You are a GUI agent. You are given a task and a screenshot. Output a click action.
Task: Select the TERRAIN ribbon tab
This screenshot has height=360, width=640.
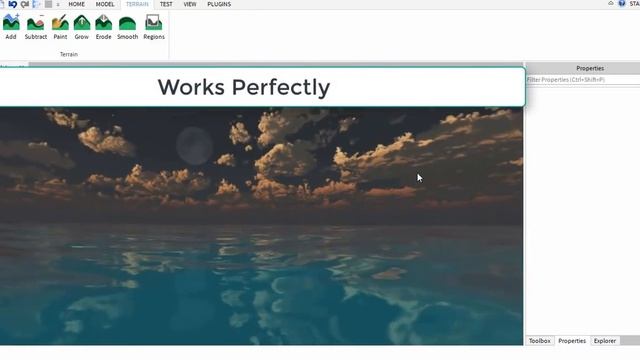137,4
